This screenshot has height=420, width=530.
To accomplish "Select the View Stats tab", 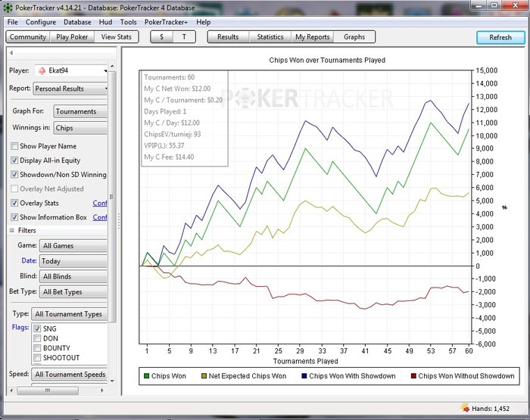I will [x=117, y=37].
